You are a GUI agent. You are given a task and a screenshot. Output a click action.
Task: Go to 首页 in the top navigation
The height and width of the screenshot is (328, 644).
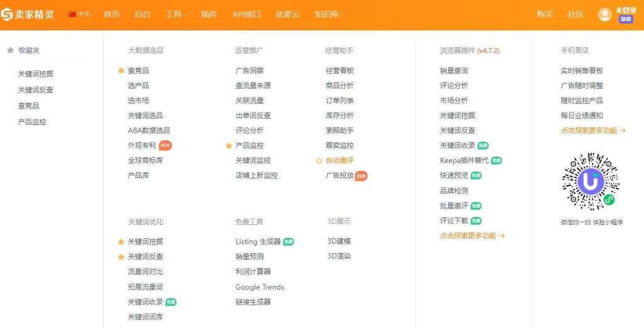click(x=112, y=14)
